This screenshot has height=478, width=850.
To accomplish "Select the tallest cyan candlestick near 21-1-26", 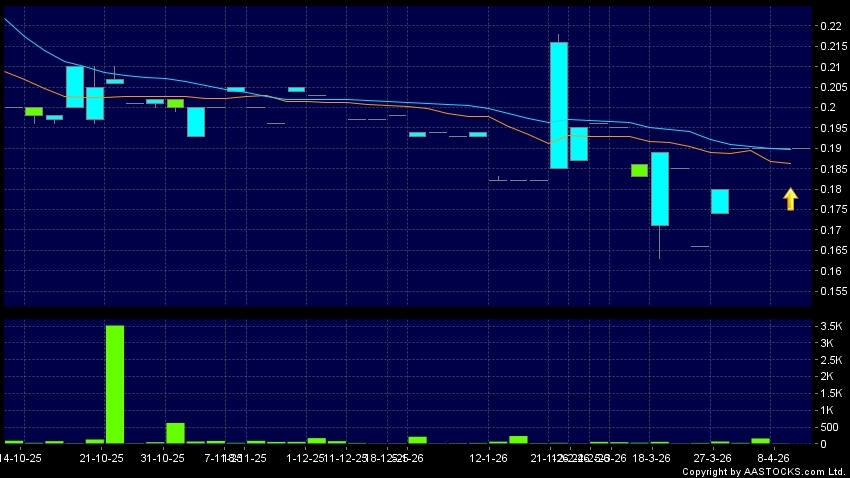I will 559,105.
